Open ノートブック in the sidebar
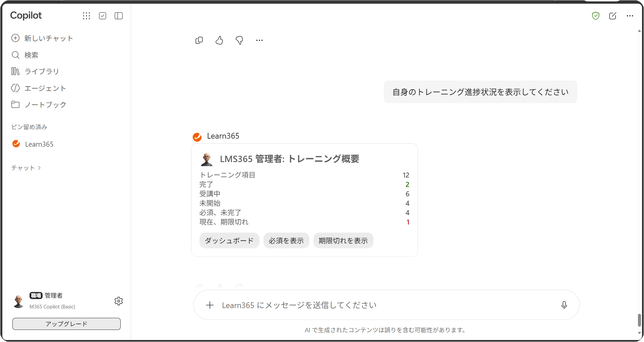The height and width of the screenshot is (342, 644). coord(39,105)
